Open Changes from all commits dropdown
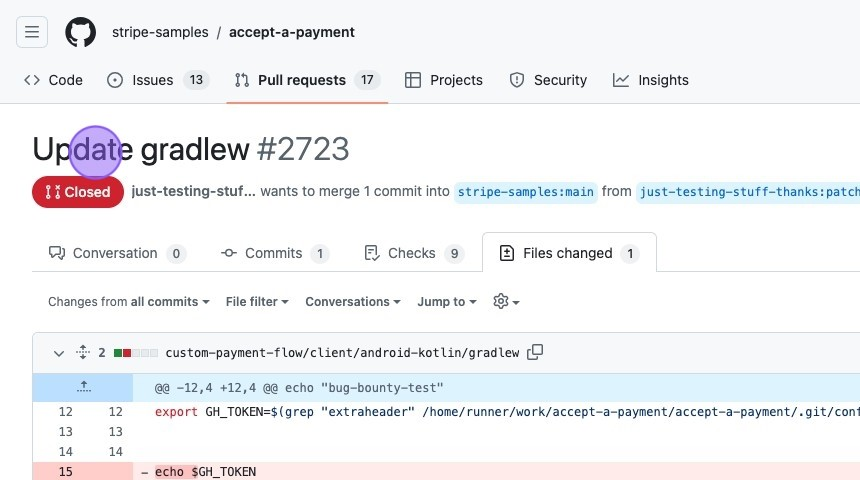Image resolution: width=860 pixels, height=480 pixels. (129, 302)
